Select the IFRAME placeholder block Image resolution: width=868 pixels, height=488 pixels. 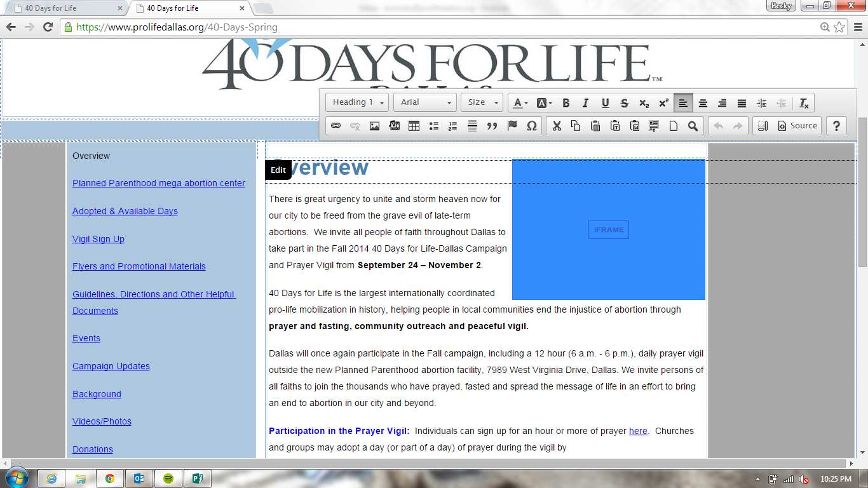point(609,229)
